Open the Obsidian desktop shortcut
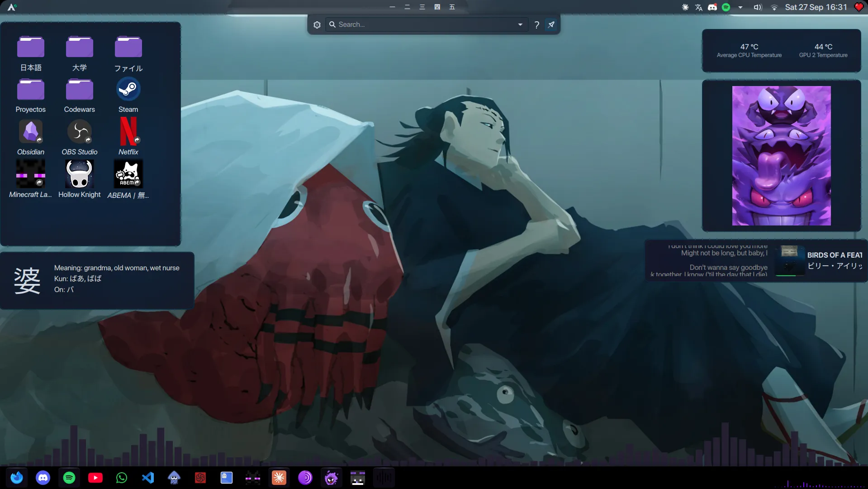The height and width of the screenshot is (489, 868). [x=30, y=132]
